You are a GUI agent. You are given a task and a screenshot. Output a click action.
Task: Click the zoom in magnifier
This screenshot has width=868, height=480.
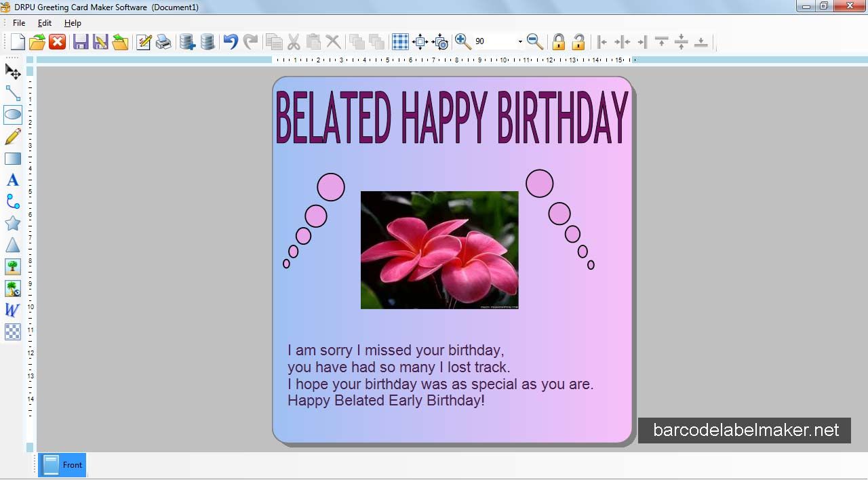click(x=463, y=42)
